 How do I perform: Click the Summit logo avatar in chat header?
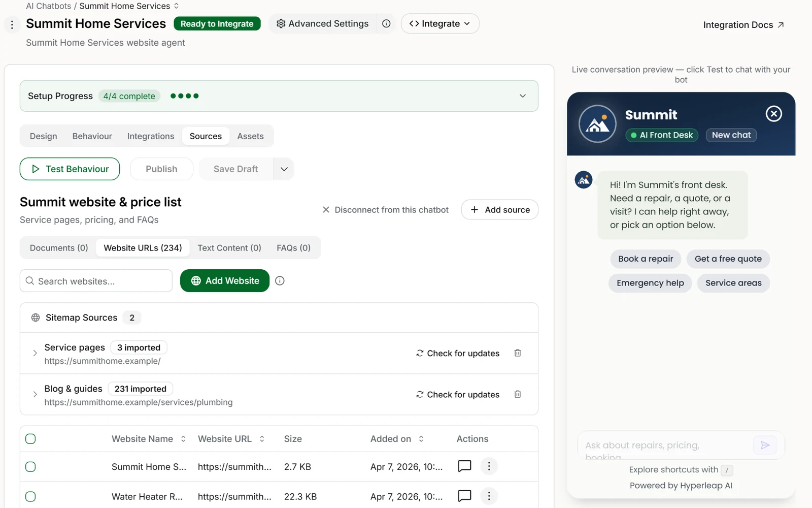pyautogui.click(x=597, y=124)
